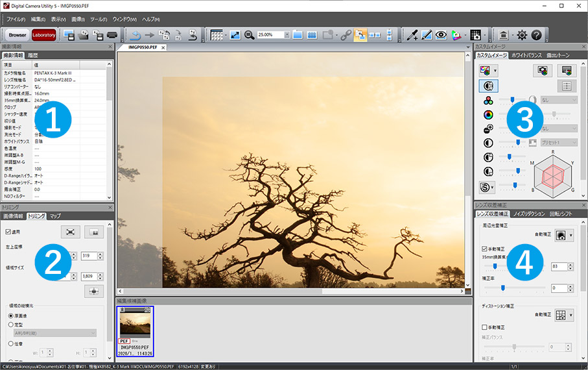Viewport: 588px width, 370px height.
Task: Select the eyedropper tool
Action: point(412,35)
